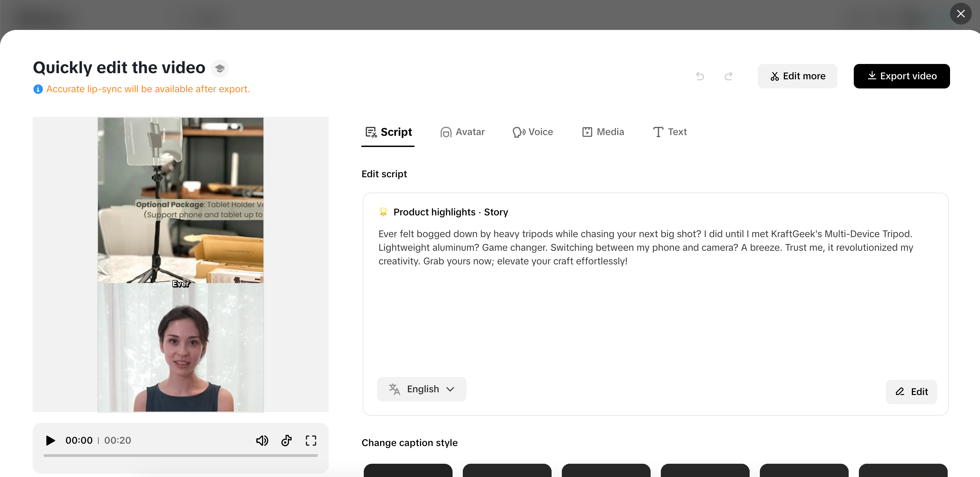This screenshot has width=980, height=477.
Task: Open the English language dropdown
Action: point(422,389)
